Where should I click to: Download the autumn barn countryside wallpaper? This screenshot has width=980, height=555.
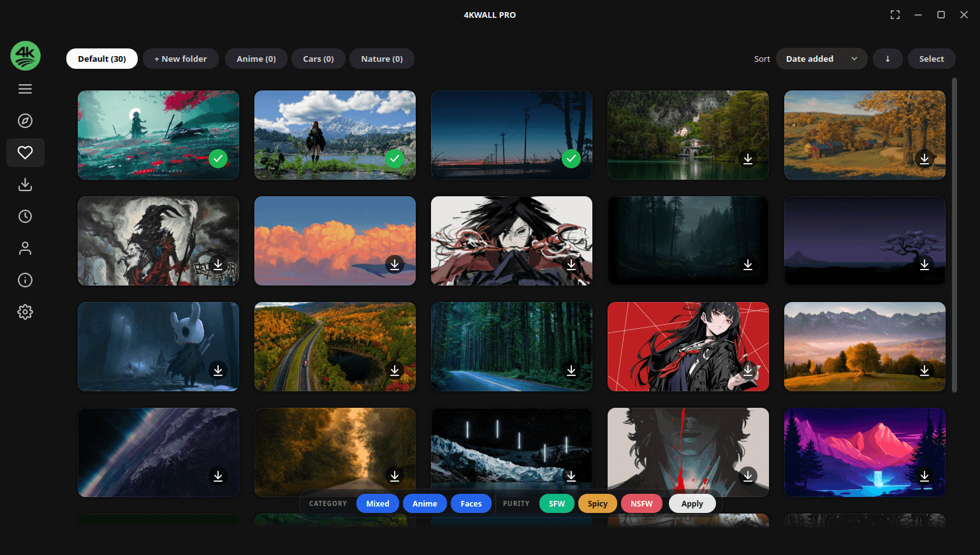coord(925,159)
